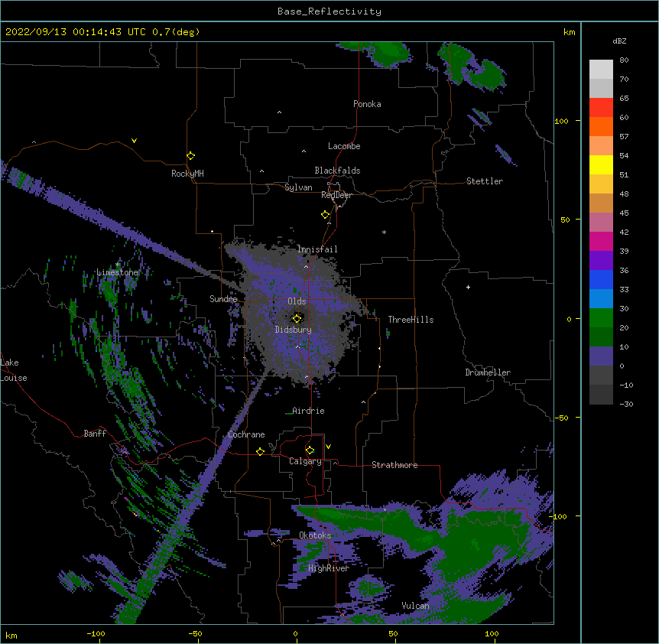Click the Banff town label

click(95, 434)
